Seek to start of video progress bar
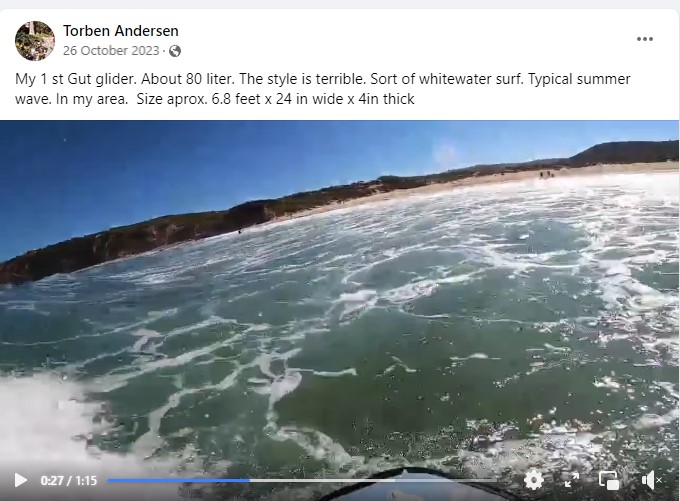This screenshot has height=501, width=680. tap(109, 480)
